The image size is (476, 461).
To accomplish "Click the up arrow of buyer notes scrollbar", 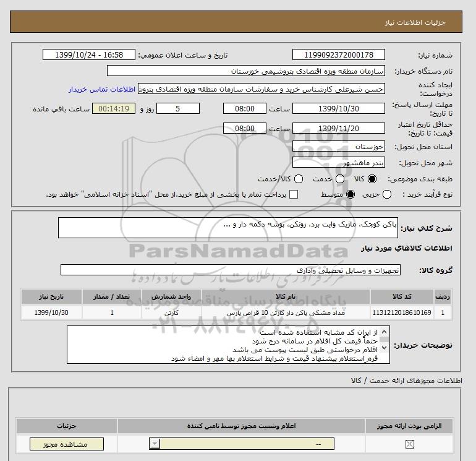I will click(384, 332).
